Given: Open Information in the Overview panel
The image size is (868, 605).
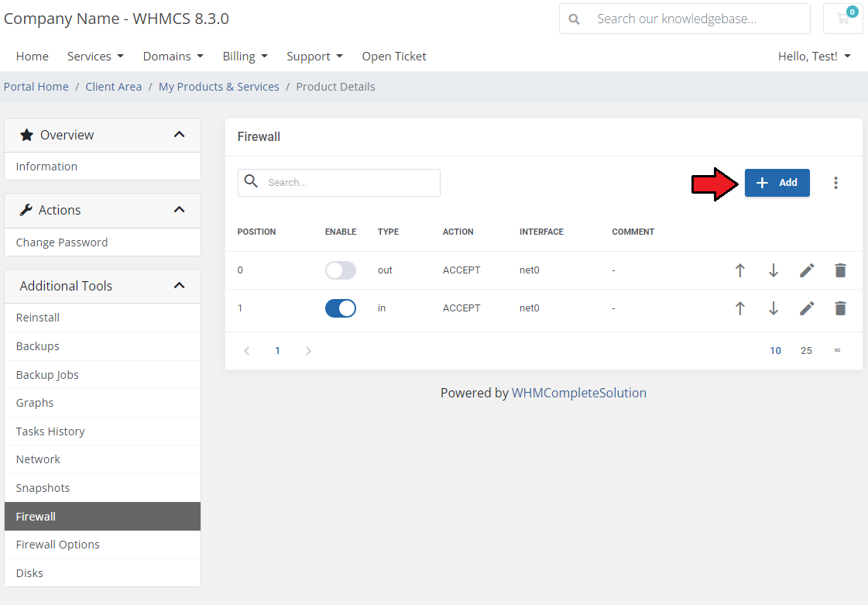Looking at the screenshot, I should click(x=102, y=167).
